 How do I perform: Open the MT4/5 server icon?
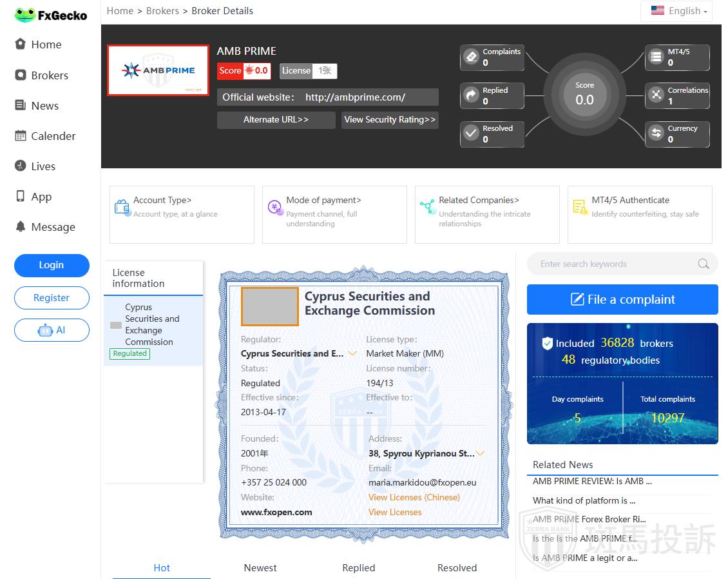(x=656, y=57)
